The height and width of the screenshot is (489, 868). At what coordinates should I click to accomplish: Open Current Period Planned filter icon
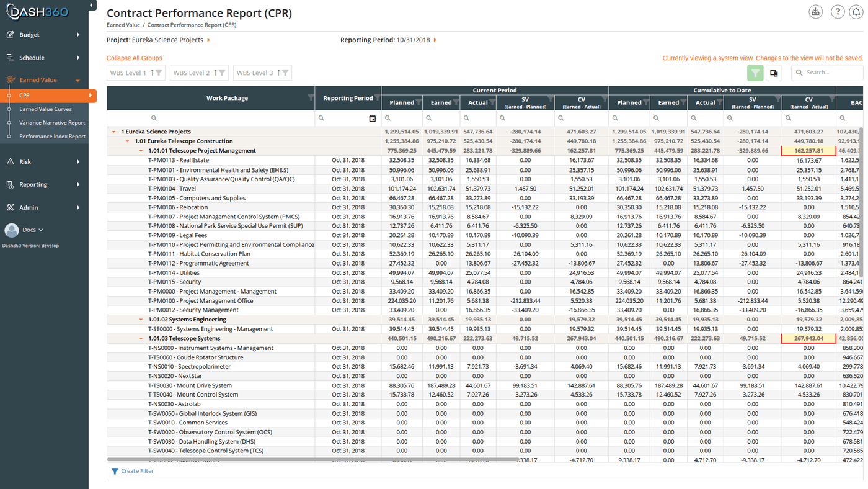418,102
